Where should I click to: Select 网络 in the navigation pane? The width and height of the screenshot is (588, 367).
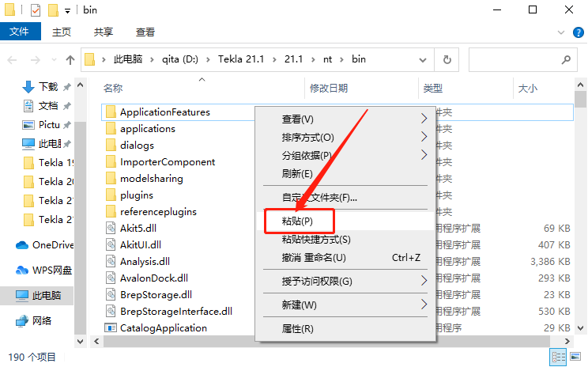click(x=34, y=321)
